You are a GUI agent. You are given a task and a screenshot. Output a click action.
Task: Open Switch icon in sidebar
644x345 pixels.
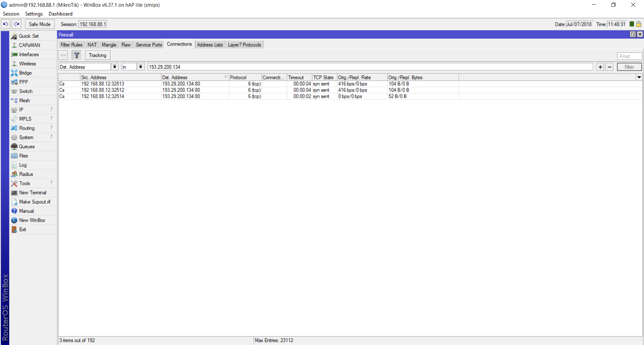(x=14, y=91)
